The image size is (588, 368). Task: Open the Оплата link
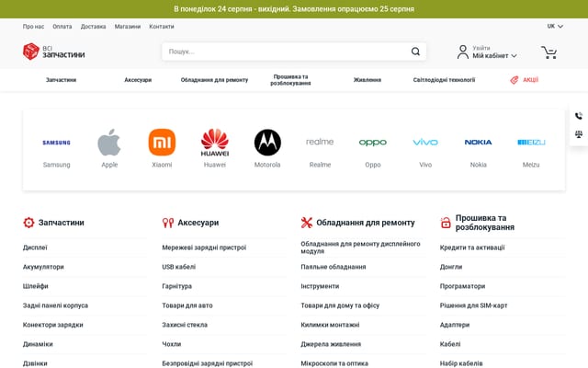tap(62, 27)
